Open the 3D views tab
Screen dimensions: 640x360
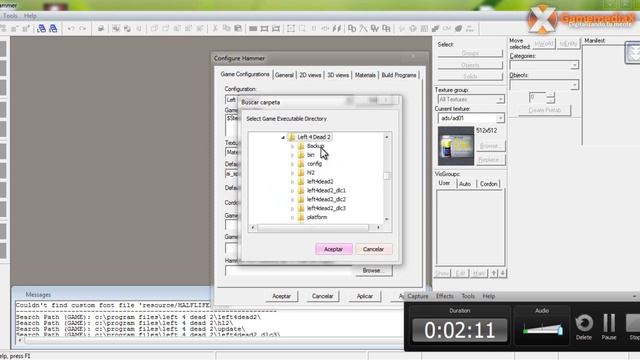pyautogui.click(x=338, y=75)
